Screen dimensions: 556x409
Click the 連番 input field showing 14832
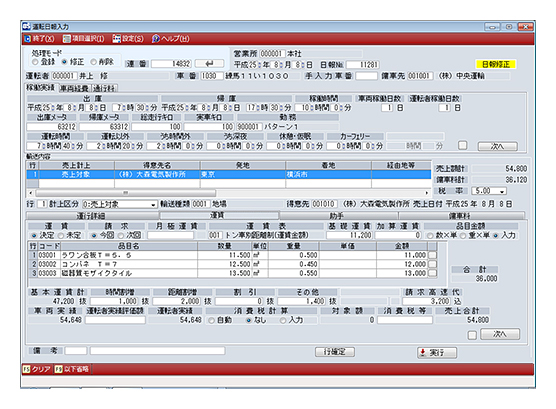tap(172, 64)
